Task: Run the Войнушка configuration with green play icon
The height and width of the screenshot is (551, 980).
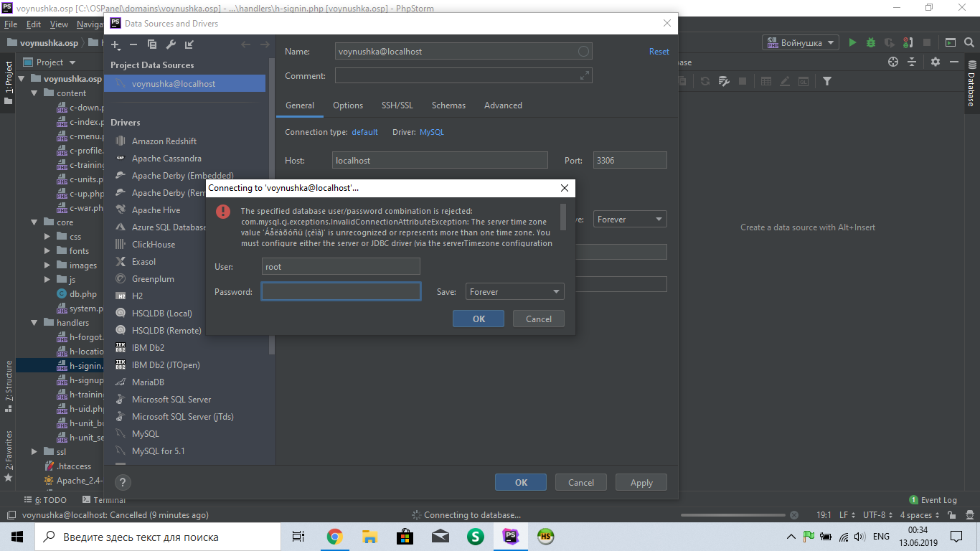Action: (852, 42)
